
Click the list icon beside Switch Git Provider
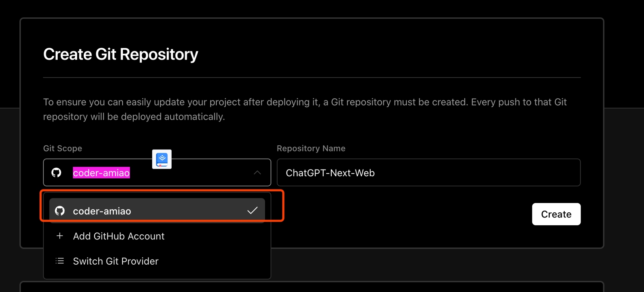(60, 261)
